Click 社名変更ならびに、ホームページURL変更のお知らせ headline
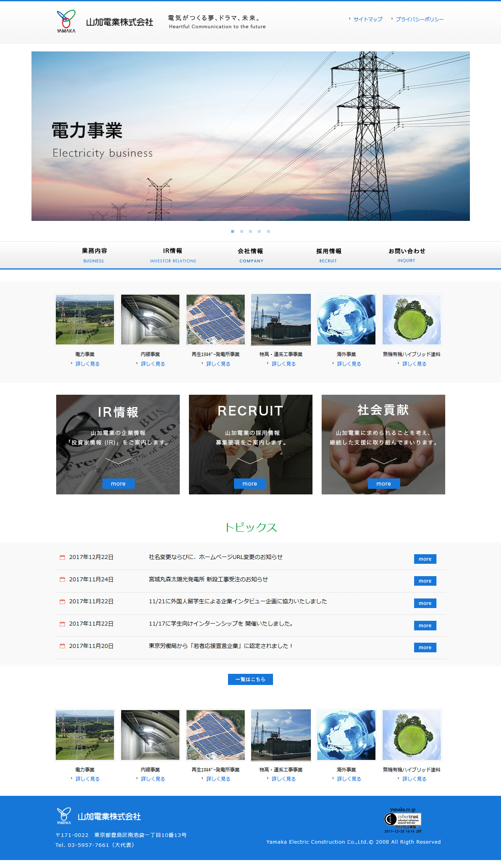This screenshot has height=868, width=501. [x=216, y=557]
